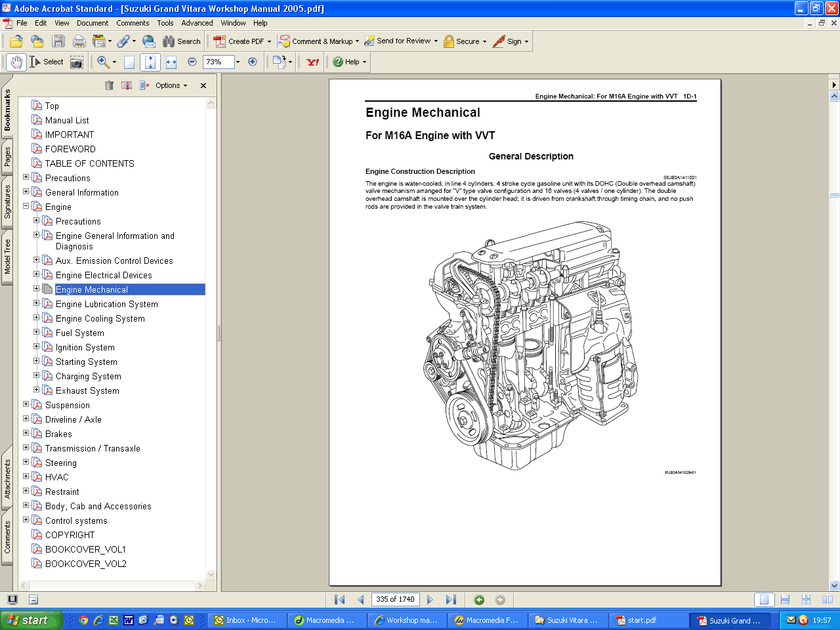Set view to Actual Size page icon

point(129,62)
